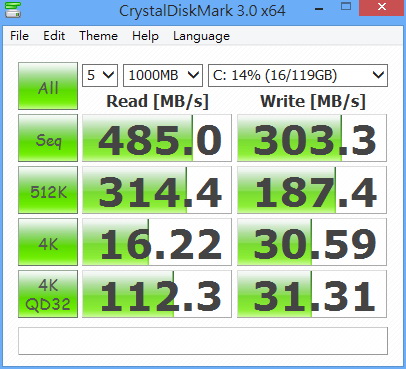Start the Seq sequential test
Image resolution: width=406 pixels, height=369 pixels.
[x=48, y=138]
